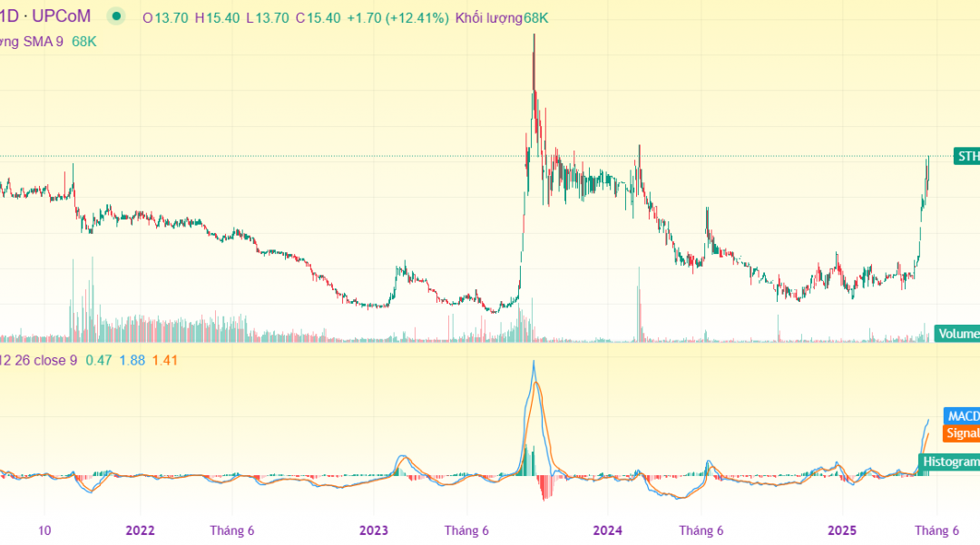
Task: Click the green histogram value 0.47
Action: (99, 359)
